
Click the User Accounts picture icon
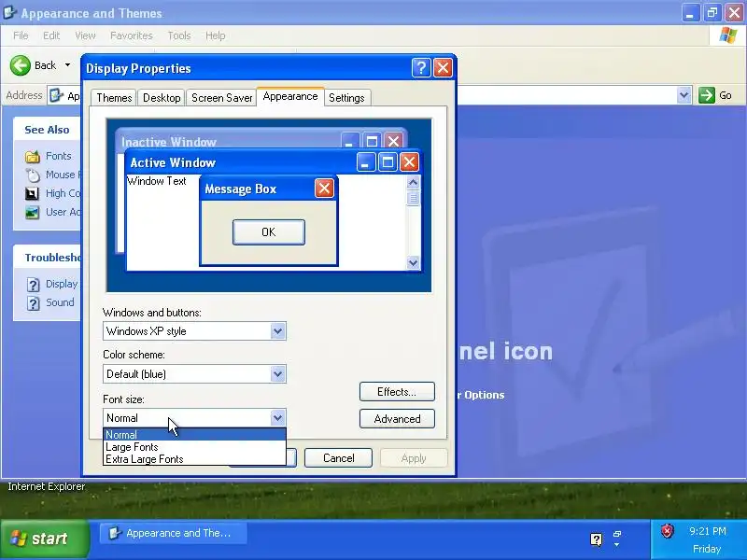(32, 213)
